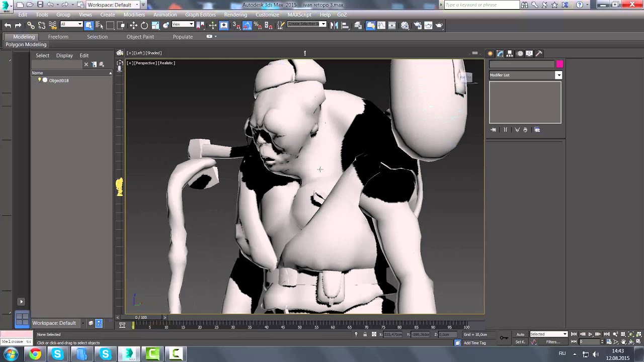Activate the Select and Link tool
644x362 pixels.
[31, 25]
